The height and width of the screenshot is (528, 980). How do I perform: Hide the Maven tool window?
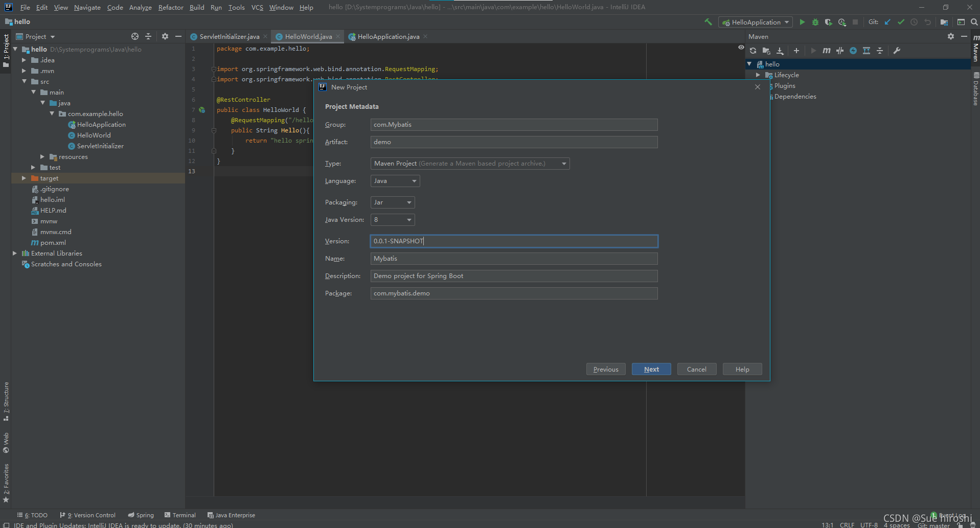pyautogui.click(x=964, y=36)
